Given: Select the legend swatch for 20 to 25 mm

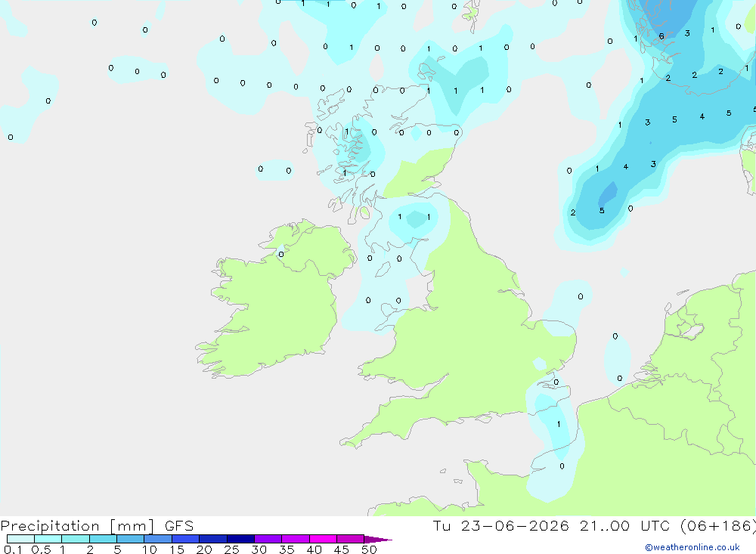Looking at the screenshot, I should click(x=213, y=539).
